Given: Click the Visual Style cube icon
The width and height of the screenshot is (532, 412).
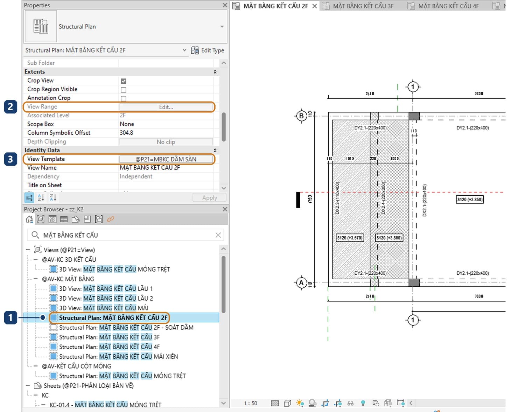Looking at the screenshot, I should coord(287,403).
